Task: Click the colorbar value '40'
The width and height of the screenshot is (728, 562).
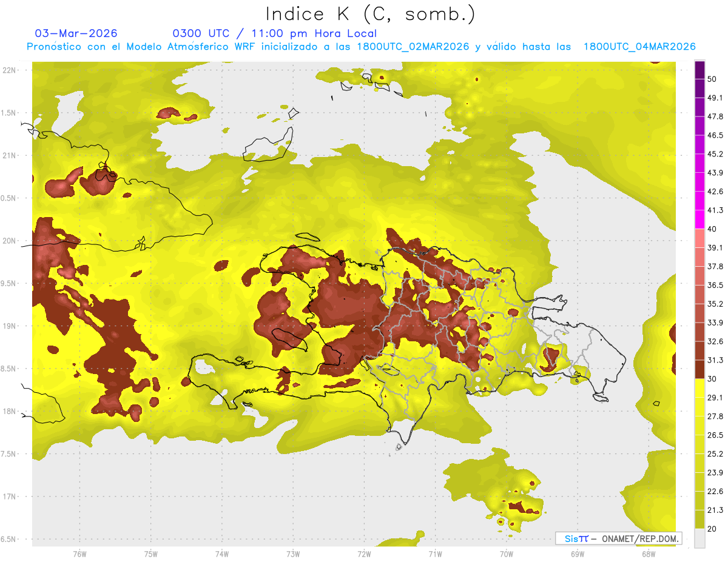Action: click(x=712, y=229)
